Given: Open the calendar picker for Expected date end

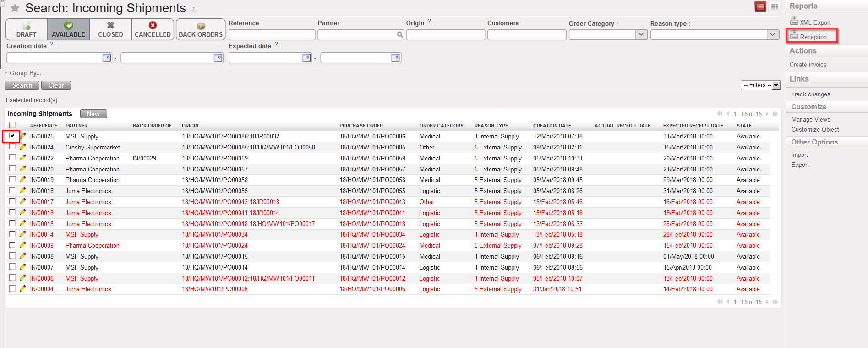Looking at the screenshot, I should (x=395, y=58).
